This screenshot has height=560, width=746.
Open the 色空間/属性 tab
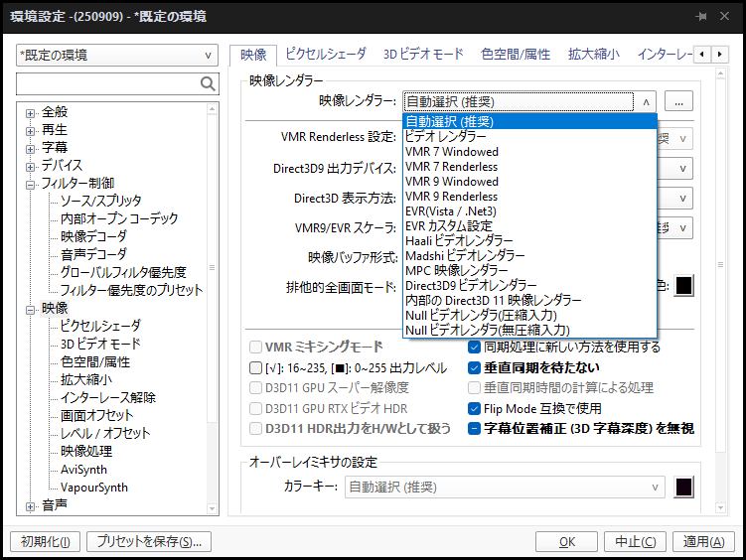[x=515, y=54]
